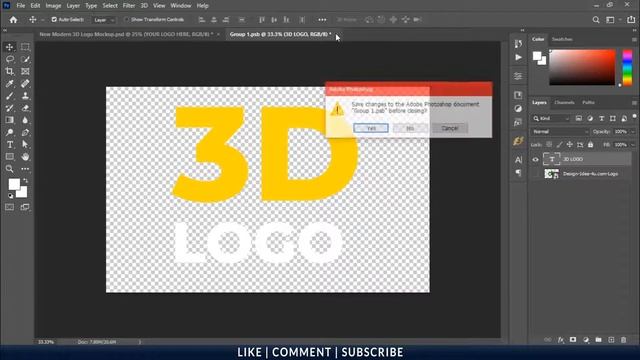Image resolution: width=640 pixels, height=360 pixels.
Task: Switch to the Channels tab
Action: [x=564, y=102]
